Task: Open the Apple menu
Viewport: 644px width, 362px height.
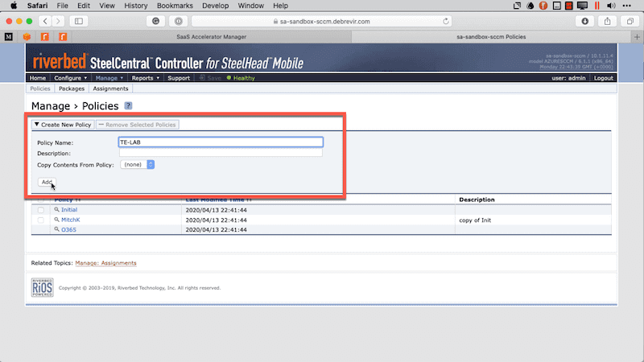Action: click(14, 6)
